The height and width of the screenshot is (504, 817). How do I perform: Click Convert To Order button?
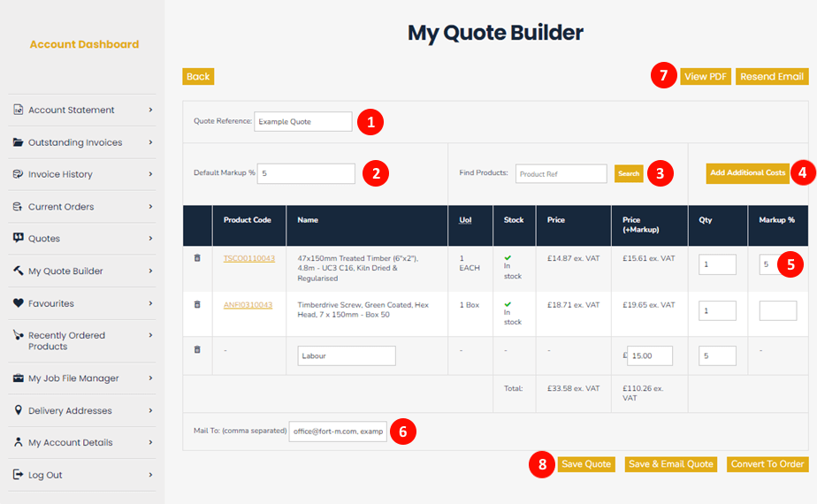coord(767,464)
